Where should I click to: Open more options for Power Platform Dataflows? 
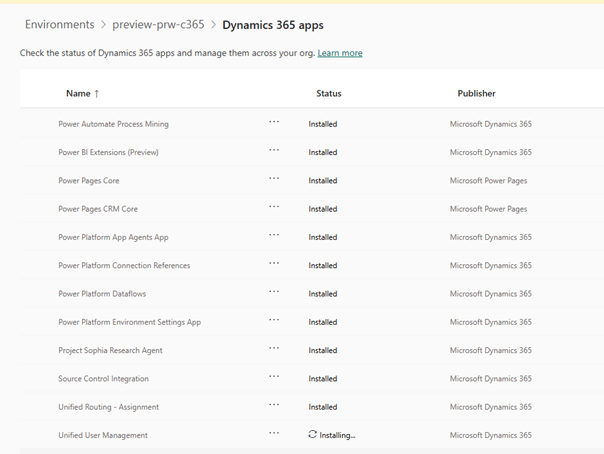point(274,291)
